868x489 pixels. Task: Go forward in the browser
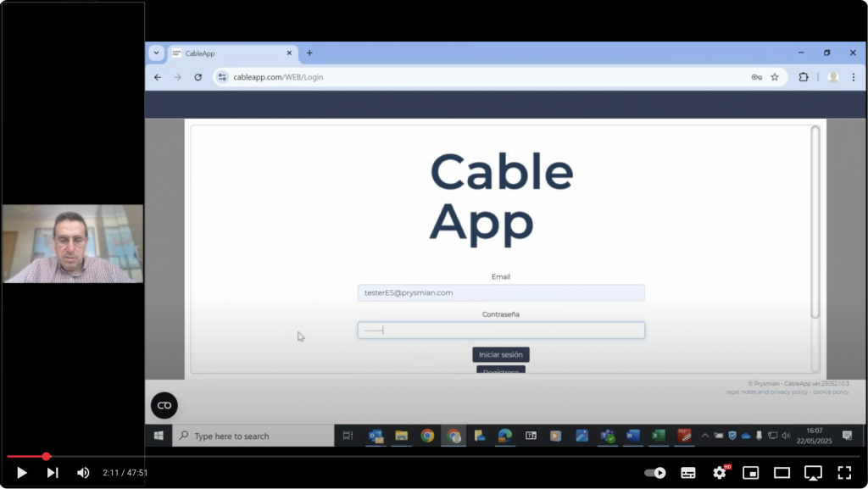pos(178,77)
